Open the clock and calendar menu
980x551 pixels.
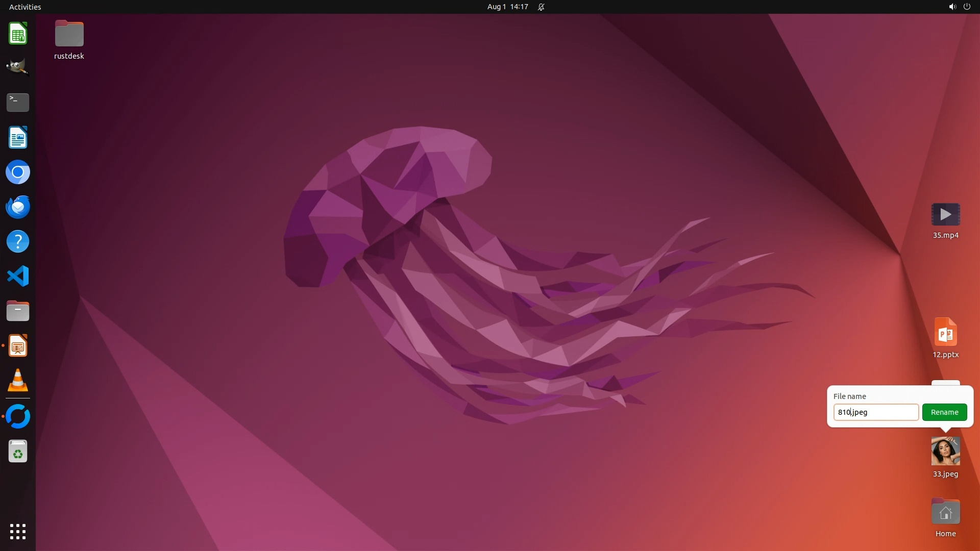[507, 7]
